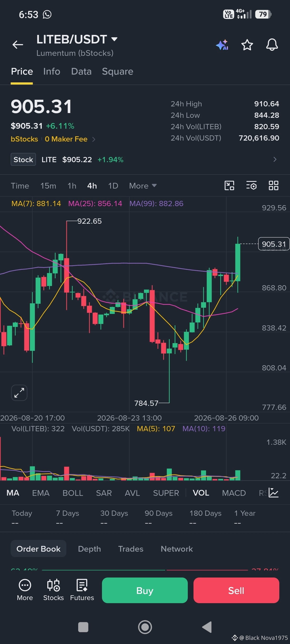
Task: Open LITE stock details via right chevron
Action: 275,160
